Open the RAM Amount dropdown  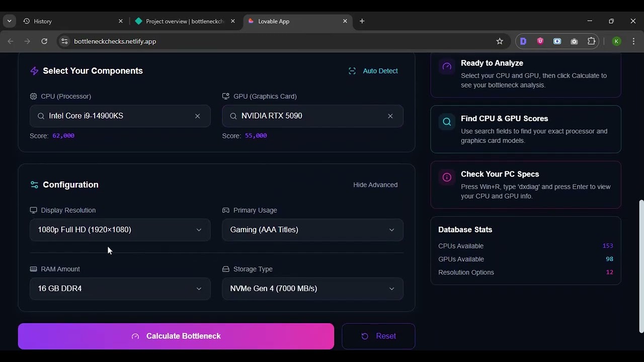point(120,289)
